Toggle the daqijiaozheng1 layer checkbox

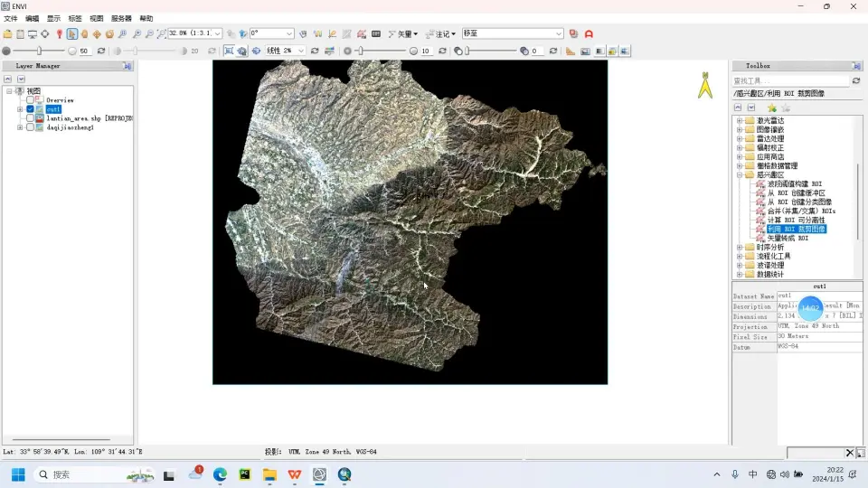pos(31,127)
